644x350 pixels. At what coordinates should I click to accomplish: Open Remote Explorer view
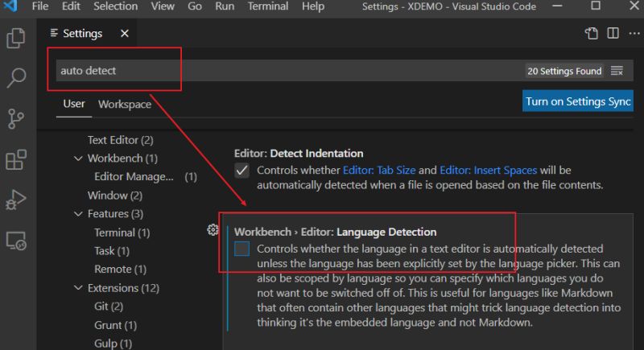(x=16, y=241)
